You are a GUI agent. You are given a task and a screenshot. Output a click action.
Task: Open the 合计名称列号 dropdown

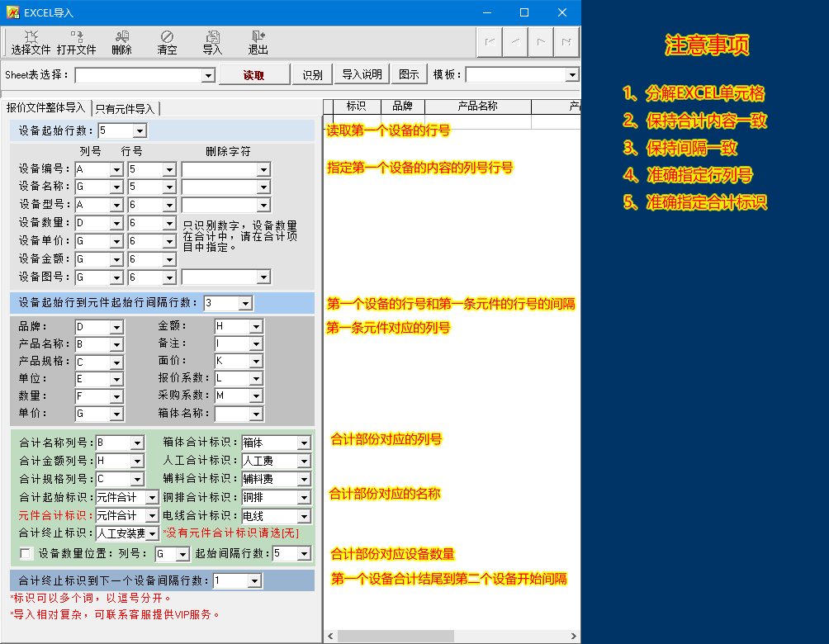point(137,443)
